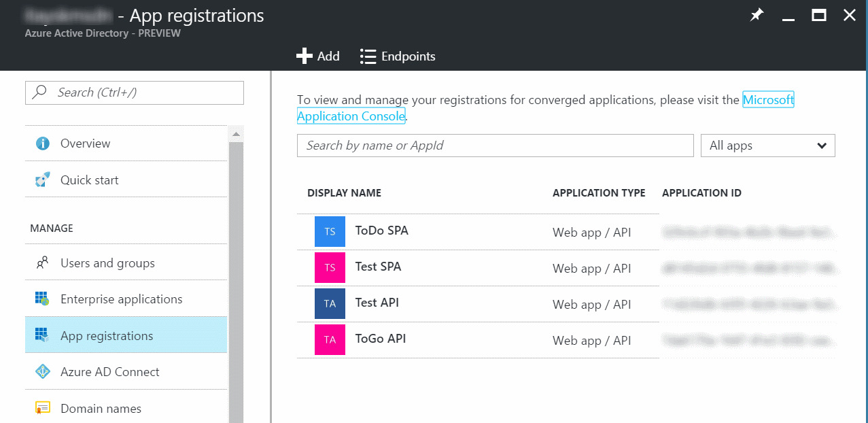Screen dimensions: 868x423
Task: Click the pink TS tile for Test SPA
Action: point(330,268)
